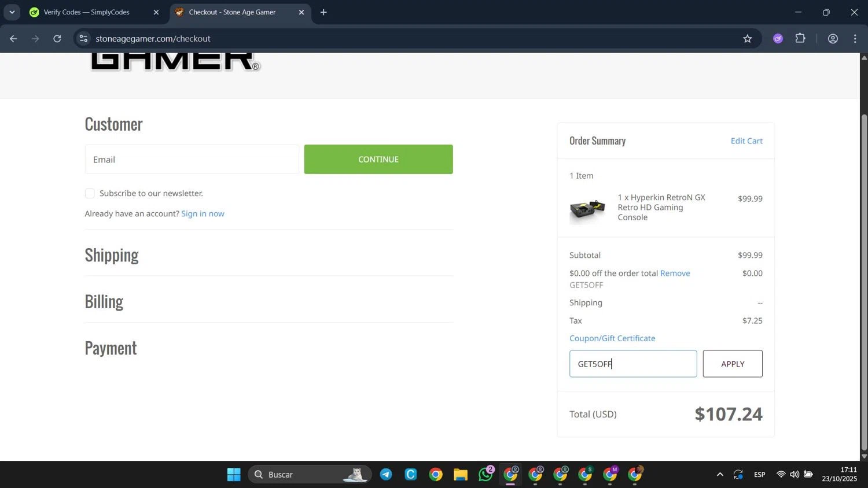The width and height of the screenshot is (868, 488).
Task: Open the Windows Start menu
Action: (234, 475)
